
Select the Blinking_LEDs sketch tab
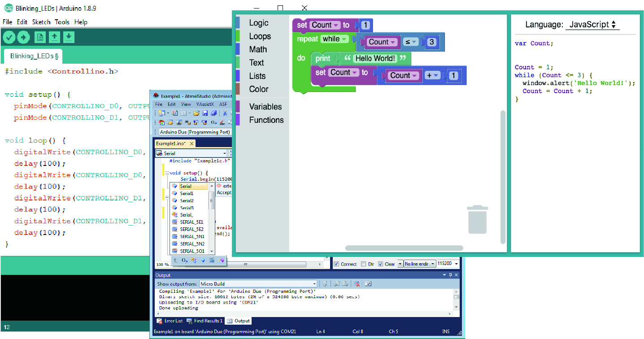[34, 56]
